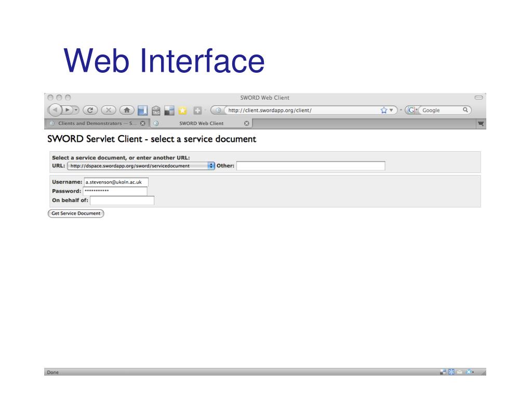Click the site identity icon in address bar
Viewport: 532px width, 399px height.
click(218, 110)
